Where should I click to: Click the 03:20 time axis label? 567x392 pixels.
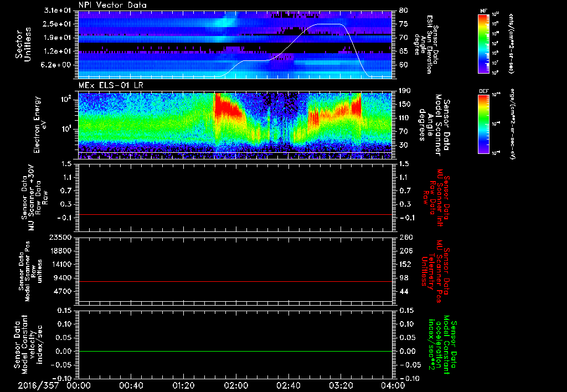pyautogui.click(x=341, y=385)
